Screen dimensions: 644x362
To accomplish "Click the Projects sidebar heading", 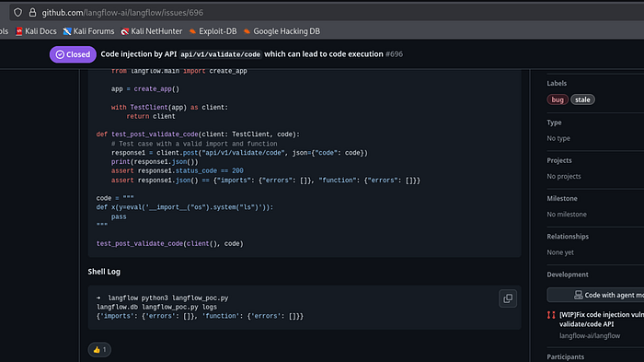I will (x=559, y=160).
